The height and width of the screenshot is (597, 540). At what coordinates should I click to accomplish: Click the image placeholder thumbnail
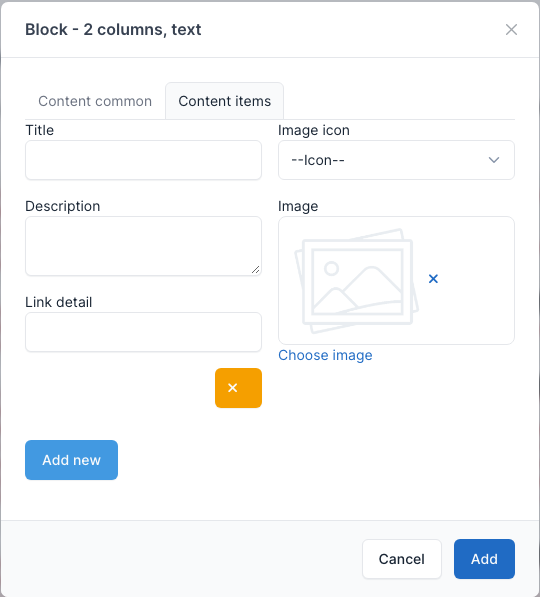click(356, 281)
